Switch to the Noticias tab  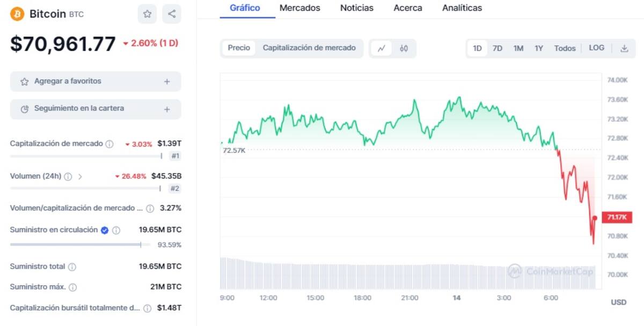(357, 8)
